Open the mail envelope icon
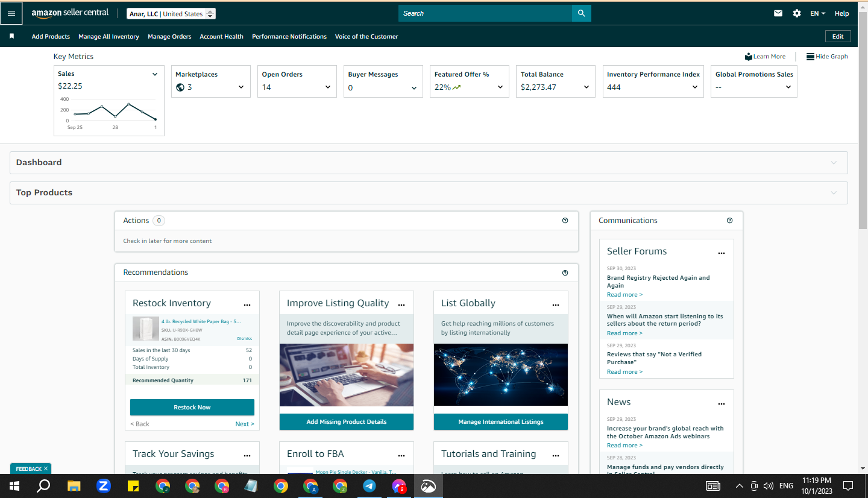Viewport: 868px width, 498px height. point(778,13)
